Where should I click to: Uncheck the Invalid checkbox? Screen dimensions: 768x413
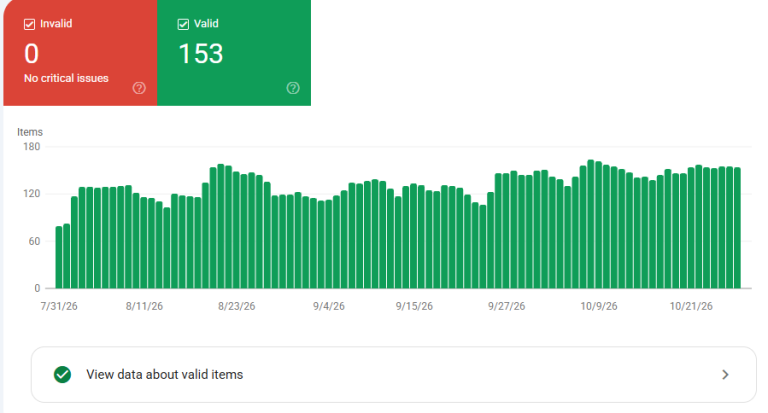[x=29, y=24]
